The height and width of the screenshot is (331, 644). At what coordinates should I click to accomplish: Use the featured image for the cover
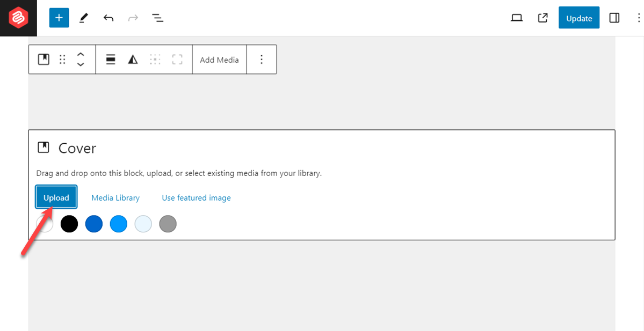tap(196, 197)
